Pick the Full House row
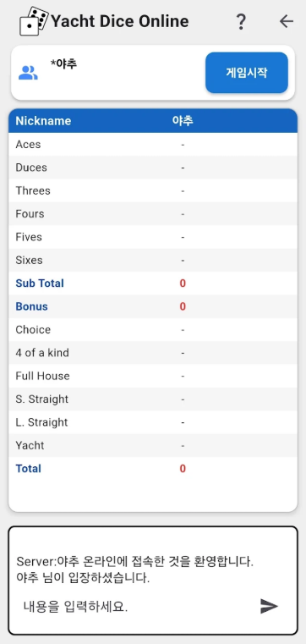 pyautogui.click(x=153, y=377)
